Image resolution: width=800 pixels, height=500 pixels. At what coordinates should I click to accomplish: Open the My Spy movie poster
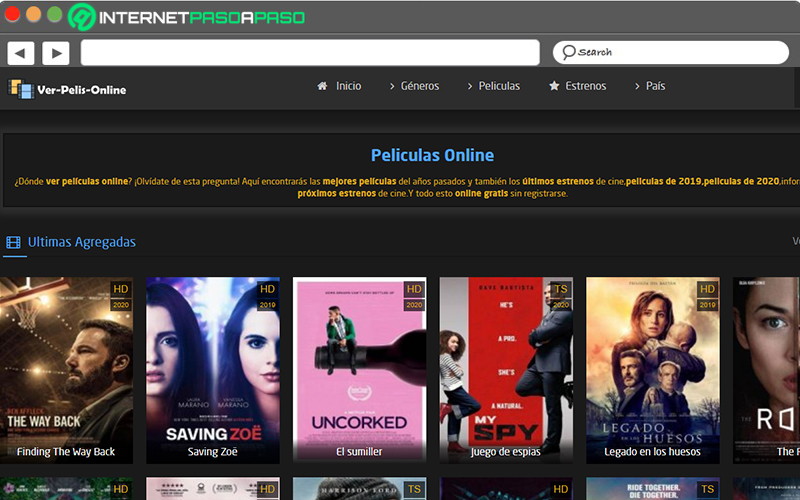tap(506, 370)
